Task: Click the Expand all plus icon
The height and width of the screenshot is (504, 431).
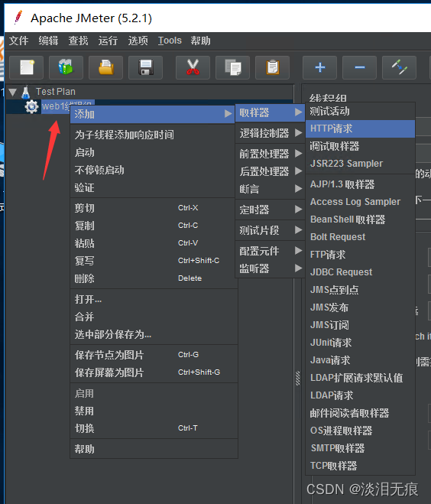Action: pyautogui.click(x=319, y=67)
